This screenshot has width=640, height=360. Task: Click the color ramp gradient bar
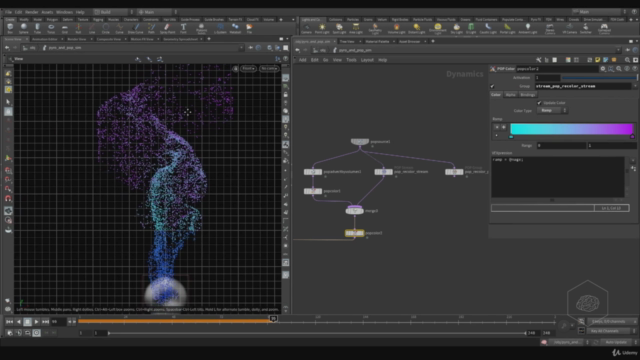point(571,129)
